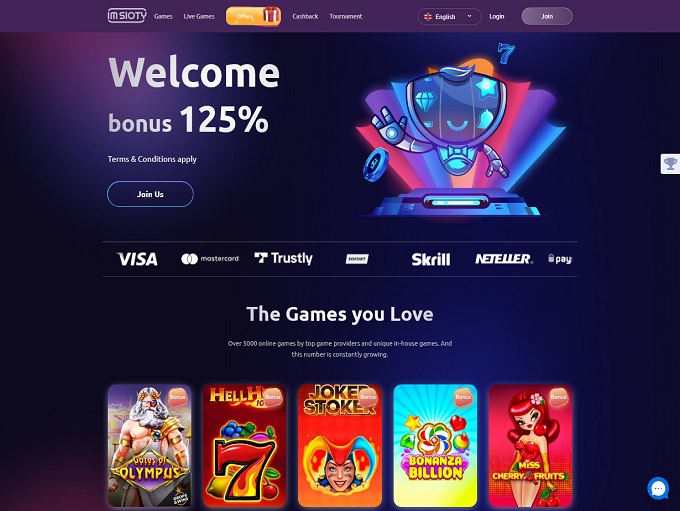
Task: Click the Sofort payment logo
Action: tap(357, 259)
